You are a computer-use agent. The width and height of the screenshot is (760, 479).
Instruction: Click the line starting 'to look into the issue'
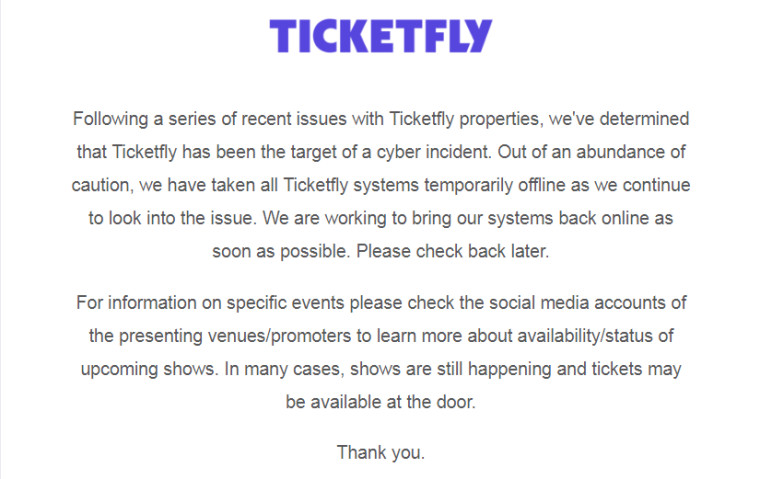point(381,218)
